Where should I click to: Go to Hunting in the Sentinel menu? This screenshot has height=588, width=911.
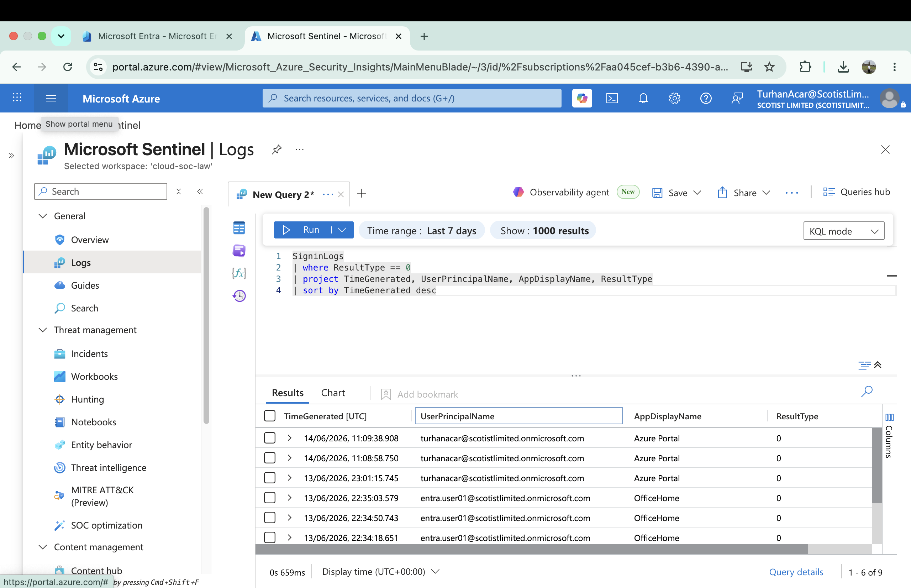(87, 399)
